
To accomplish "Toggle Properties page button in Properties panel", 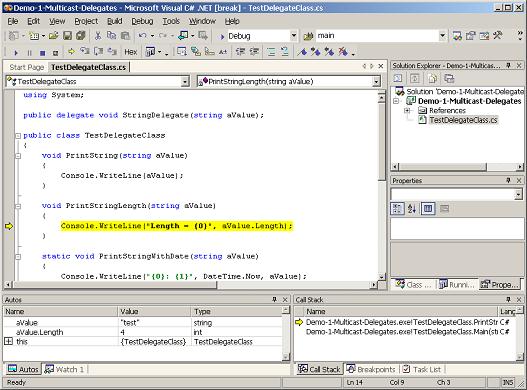I will point(428,209).
